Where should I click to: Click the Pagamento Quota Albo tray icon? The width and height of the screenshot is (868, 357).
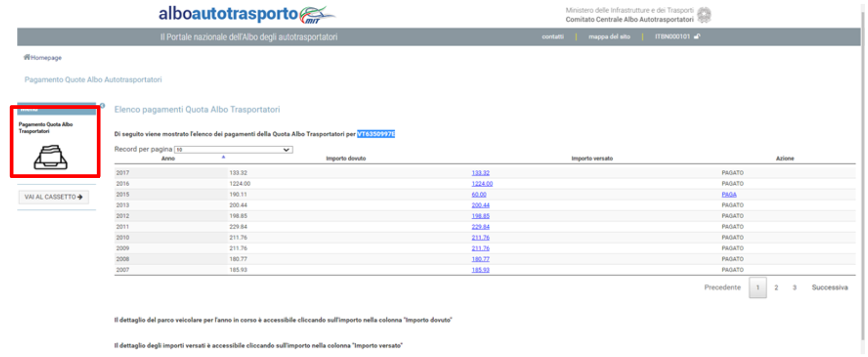click(51, 157)
